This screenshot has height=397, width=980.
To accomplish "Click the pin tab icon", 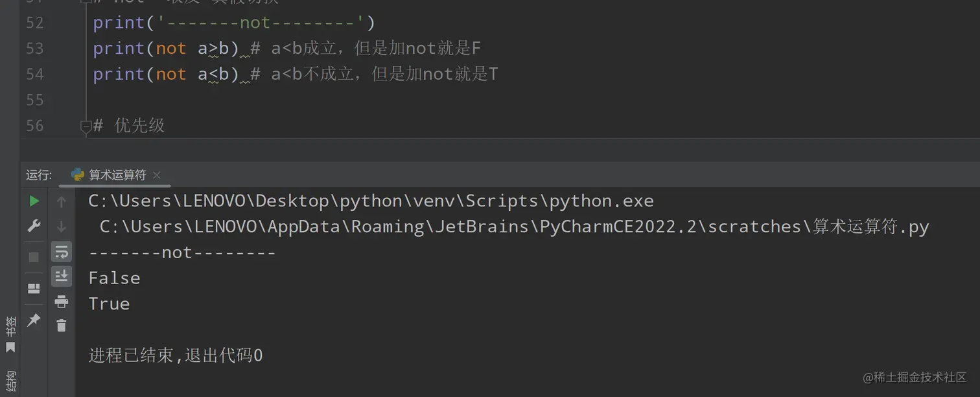I will click(34, 320).
